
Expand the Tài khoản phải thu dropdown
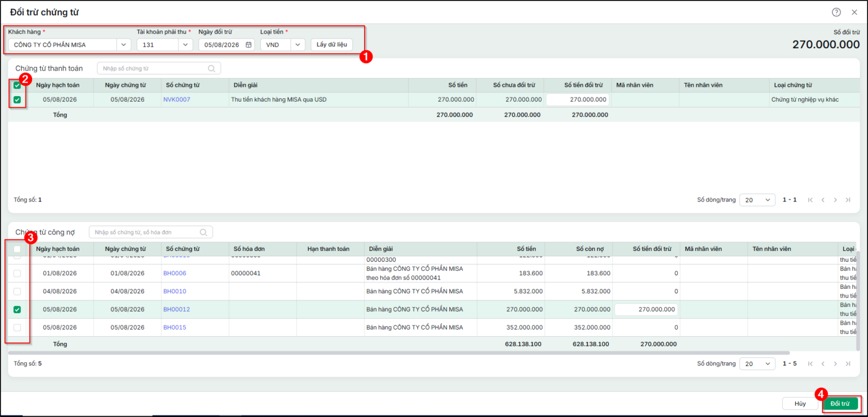coord(186,45)
